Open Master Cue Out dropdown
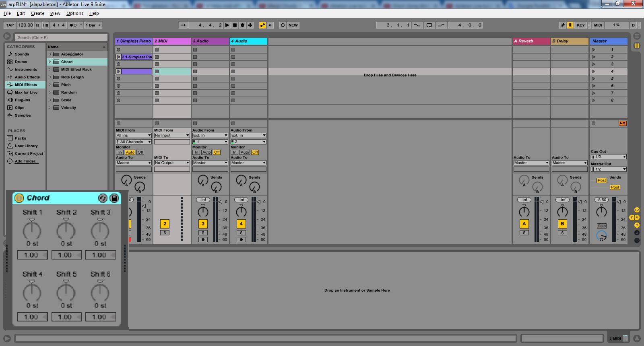Viewport: 644px width, 346px height. 609,157
